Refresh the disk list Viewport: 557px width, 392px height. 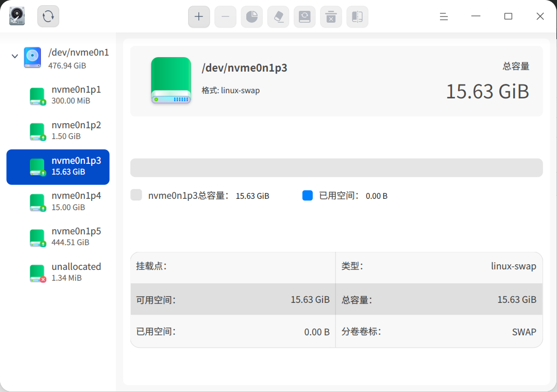[x=48, y=16]
